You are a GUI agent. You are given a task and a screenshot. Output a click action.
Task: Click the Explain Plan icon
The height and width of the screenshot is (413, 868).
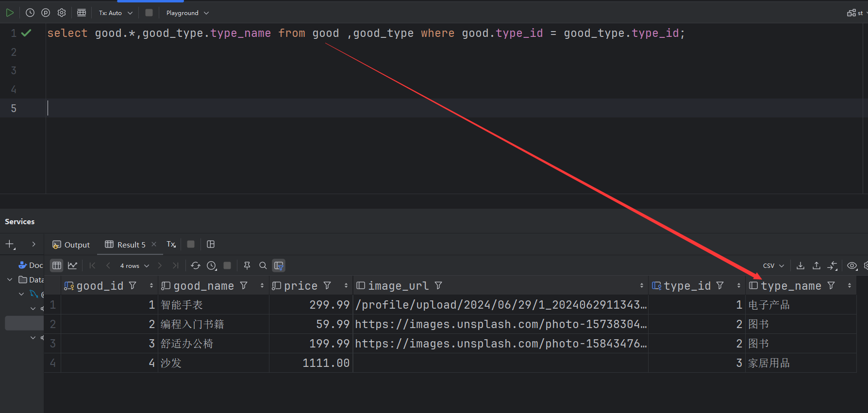point(46,13)
